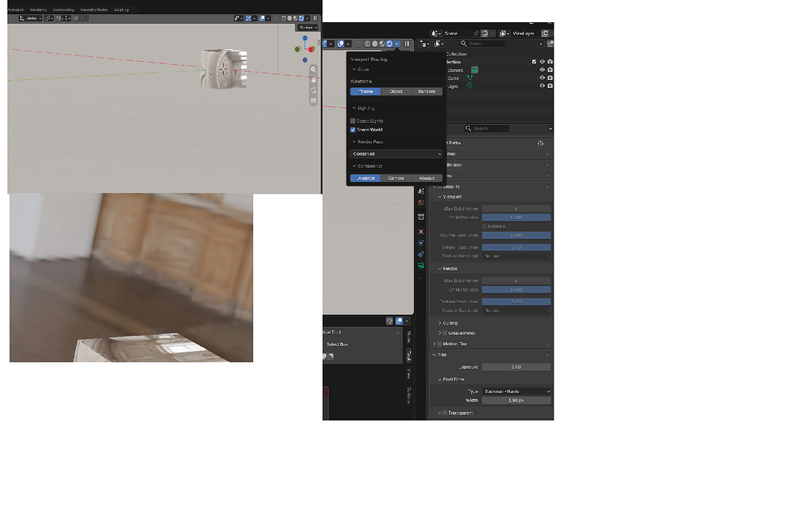
Task: Enable the Film Transparent checkbox
Action: click(445, 413)
